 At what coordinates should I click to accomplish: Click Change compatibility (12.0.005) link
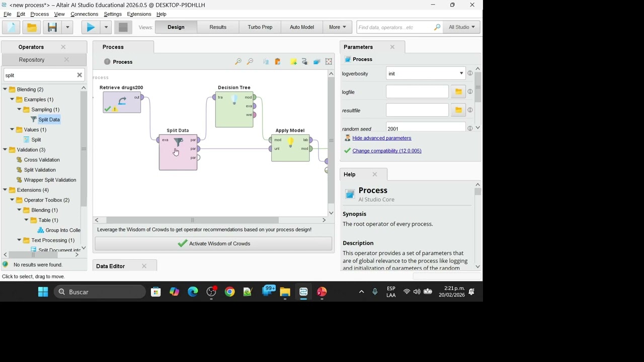click(387, 151)
